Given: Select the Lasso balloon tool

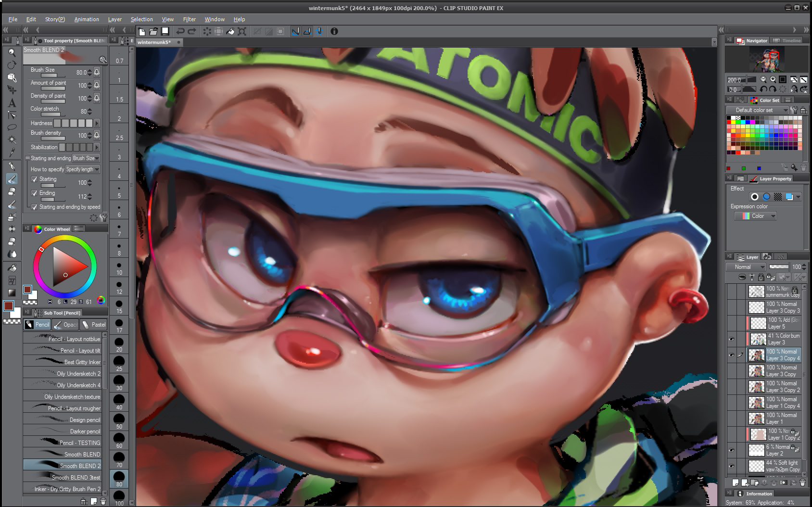Looking at the screenshot, I should point(12,127).
